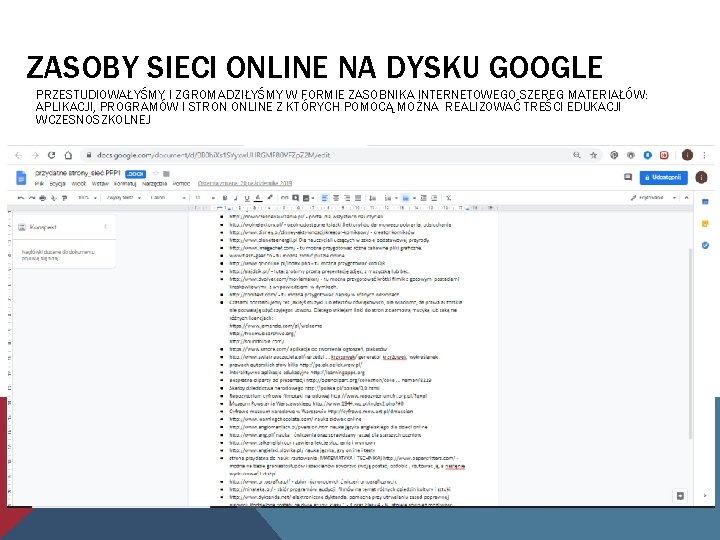Open the editing mode dropdown
Screen dimensions: 720x540
pyautogui.click(x=654, y=197)
